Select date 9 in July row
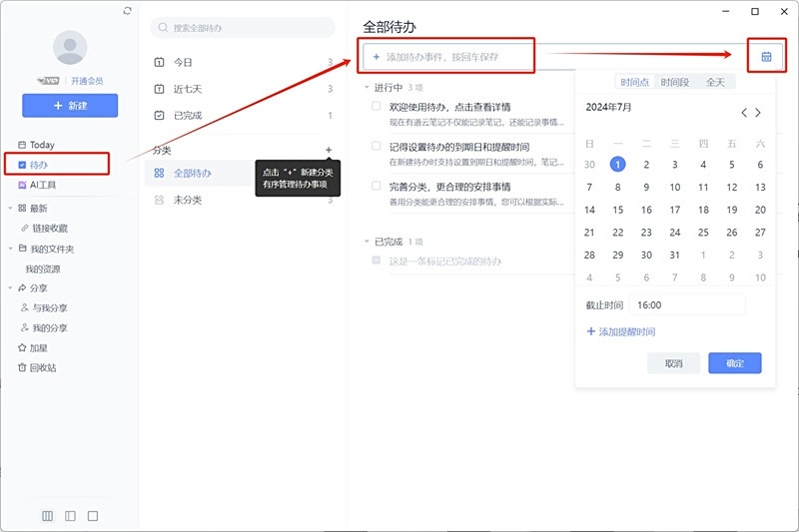The height and width of the screenshot is (532, 799). click(646, 187)
